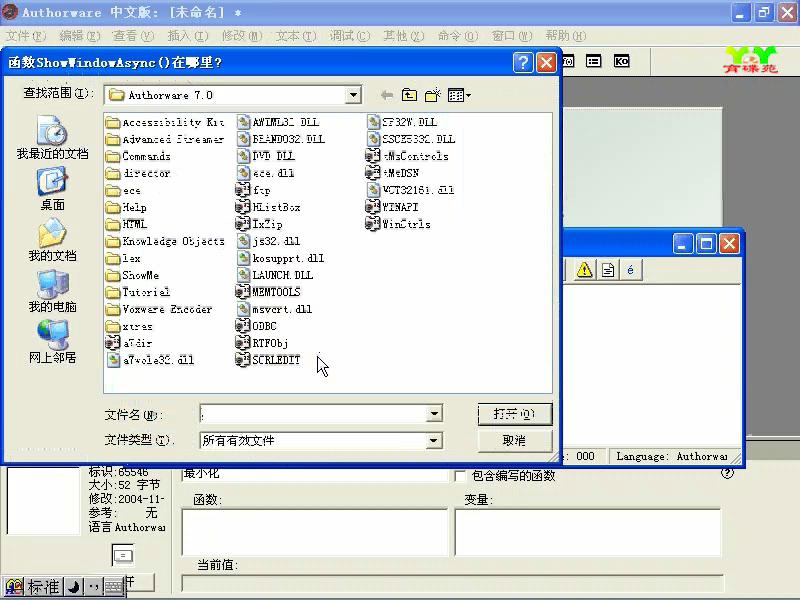Select the tMsDSN file
800x600 pixels.
coord(392,173)
